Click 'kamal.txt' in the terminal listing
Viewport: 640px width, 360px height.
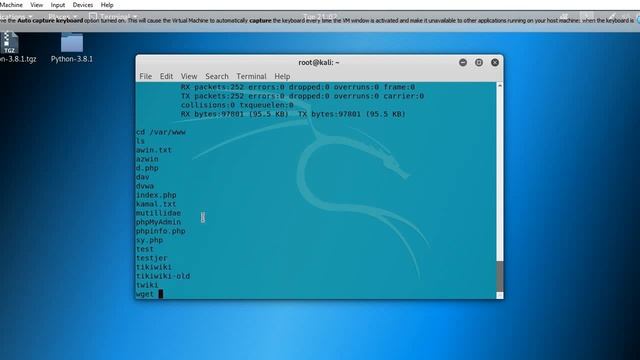click(156, 204)
